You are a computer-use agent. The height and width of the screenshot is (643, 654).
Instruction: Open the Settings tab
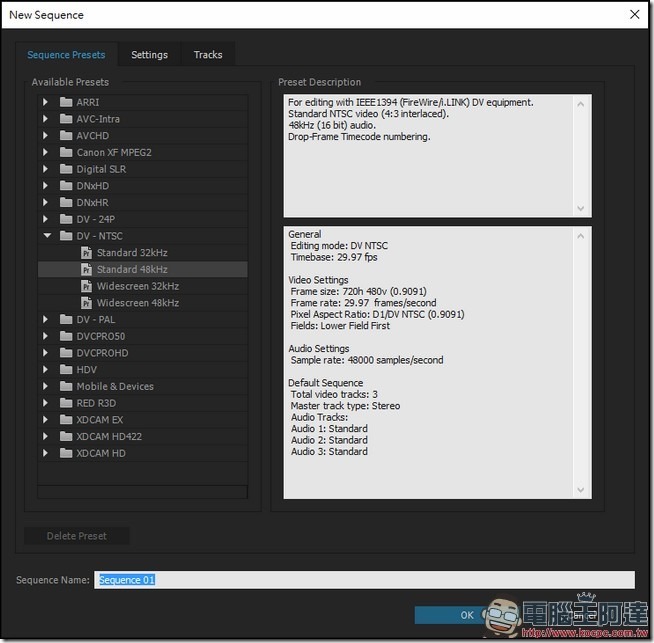point(149,55)
